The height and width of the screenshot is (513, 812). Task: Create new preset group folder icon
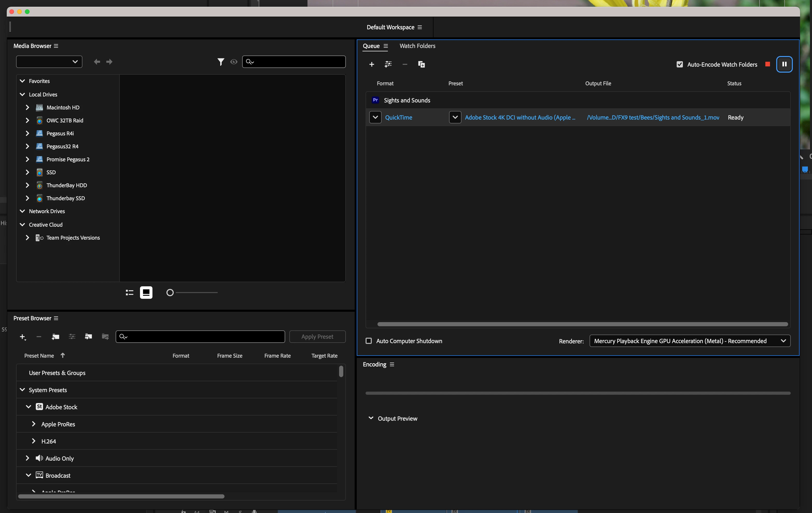(x=55, y=337)
